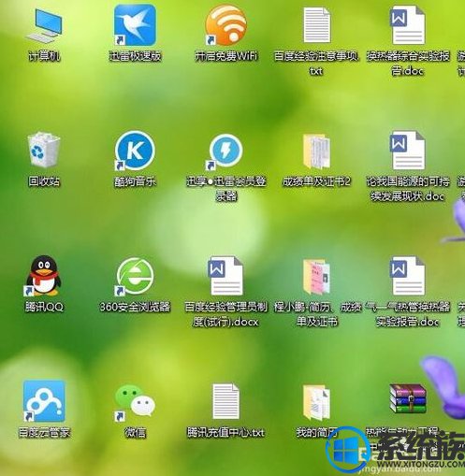Click the 腾讯充值中心.txt file name
The height and width of the screenshot is (476, 465).
pyautogui.click(x=225, y=432)
